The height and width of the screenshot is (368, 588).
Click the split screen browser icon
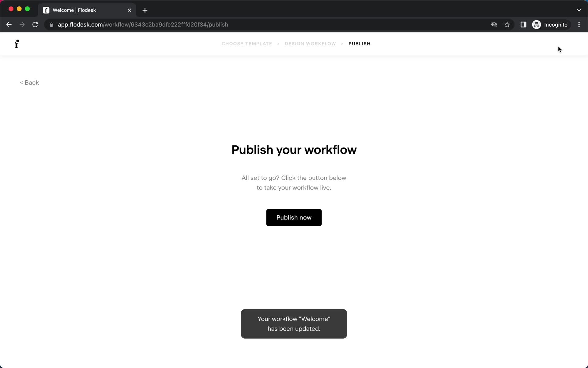point(523,24)
